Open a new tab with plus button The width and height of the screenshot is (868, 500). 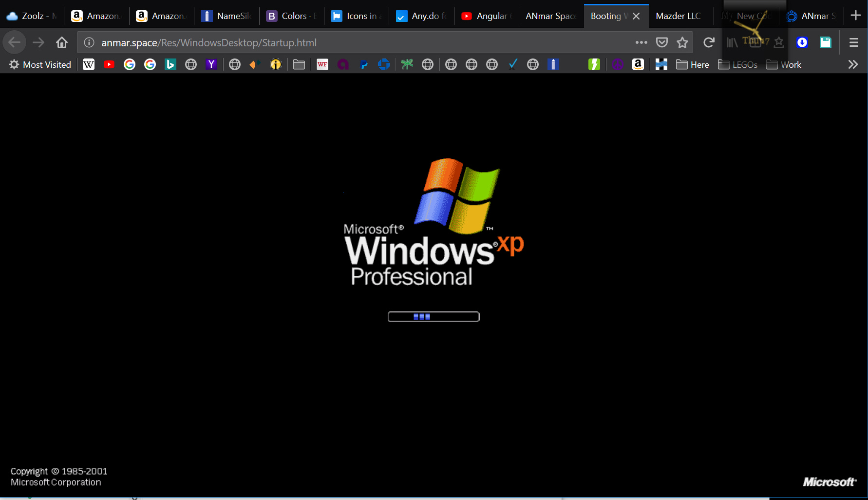(x=855, y=16)
